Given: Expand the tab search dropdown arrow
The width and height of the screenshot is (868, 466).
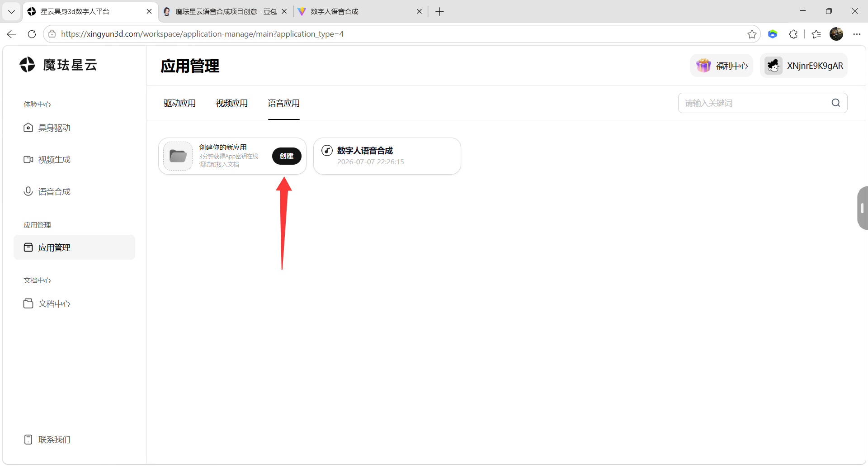Looking at the screenshot, I should (12, 12).
